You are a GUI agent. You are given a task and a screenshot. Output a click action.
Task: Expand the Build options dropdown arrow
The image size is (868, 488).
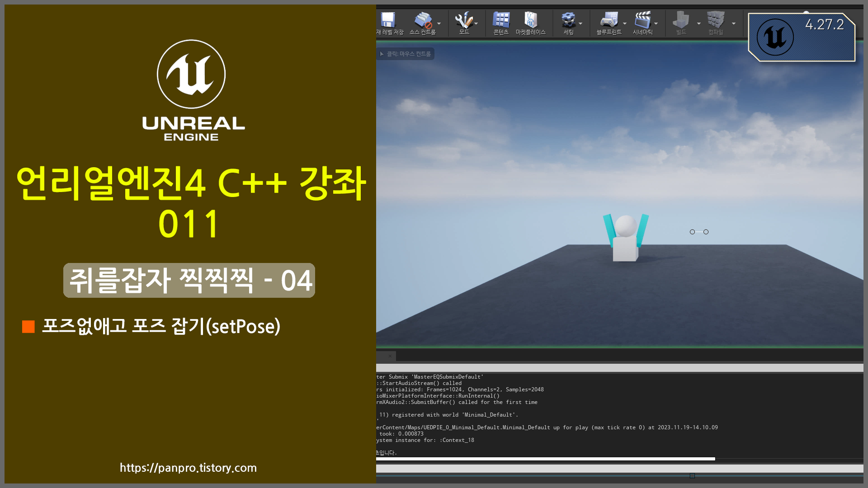pyautogui.click(x=699, y=23)
